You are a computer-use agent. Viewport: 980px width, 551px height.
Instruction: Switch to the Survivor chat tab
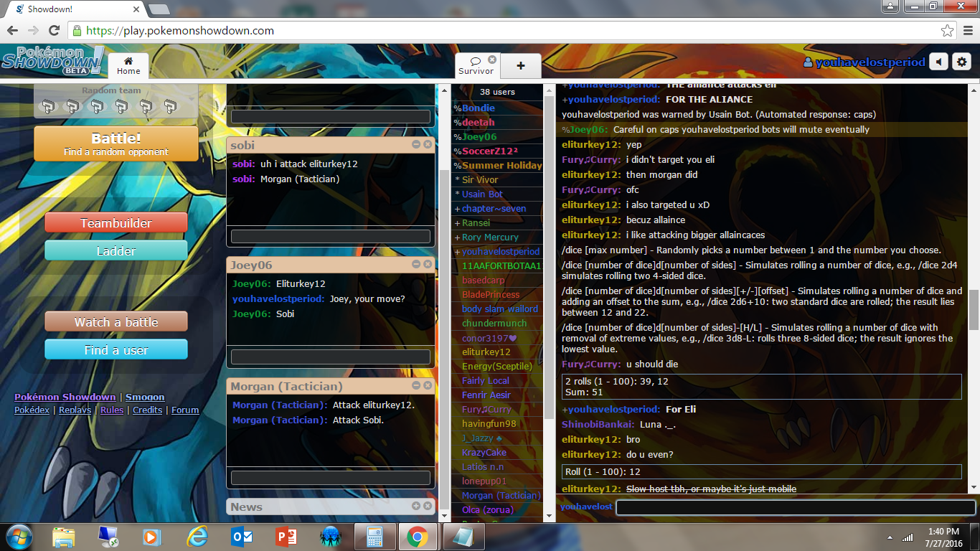[476, 65]
